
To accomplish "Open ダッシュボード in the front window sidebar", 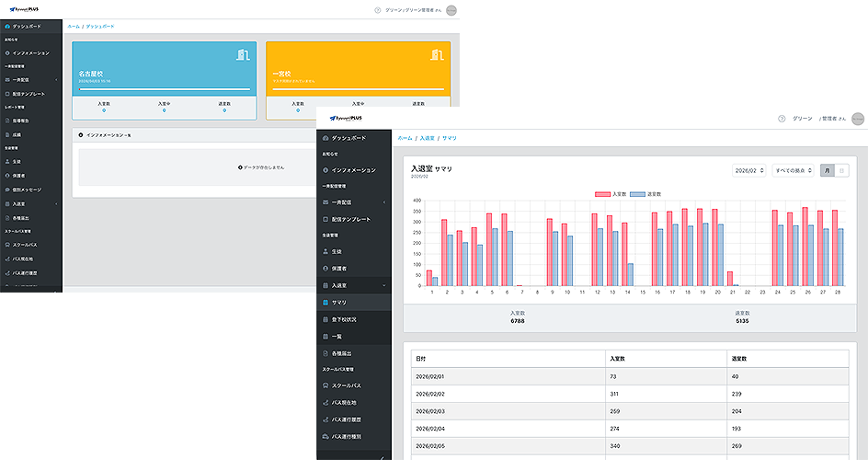I will (x=348, y=138).
